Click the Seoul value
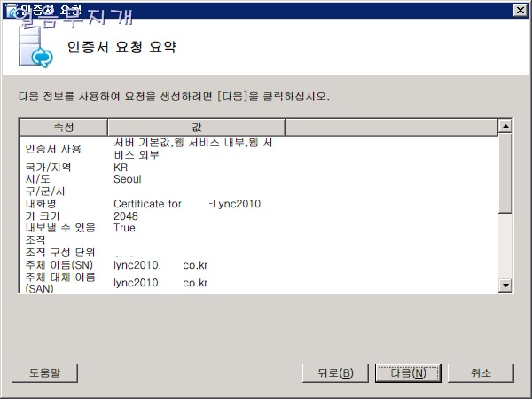532x399 pixels. coord(127,179)
